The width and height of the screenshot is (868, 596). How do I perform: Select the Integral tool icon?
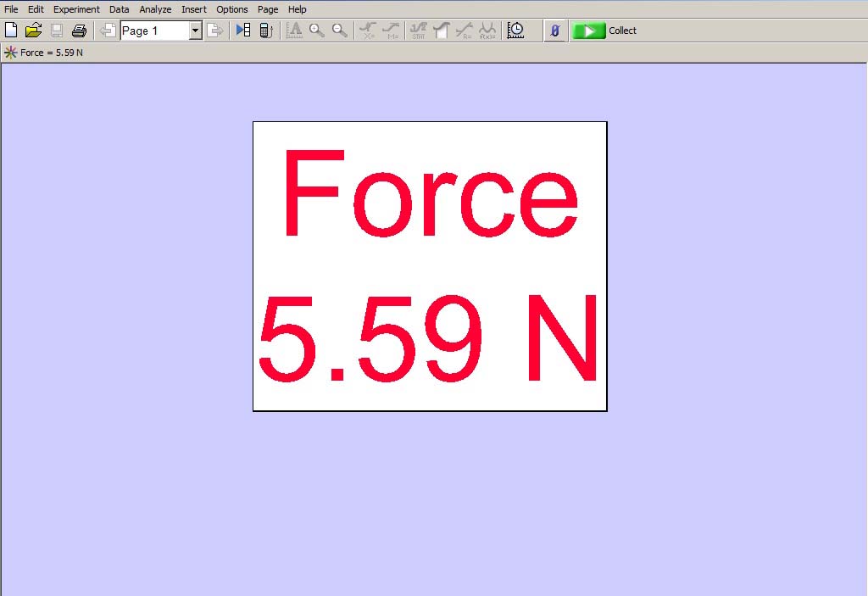(441, 30)
